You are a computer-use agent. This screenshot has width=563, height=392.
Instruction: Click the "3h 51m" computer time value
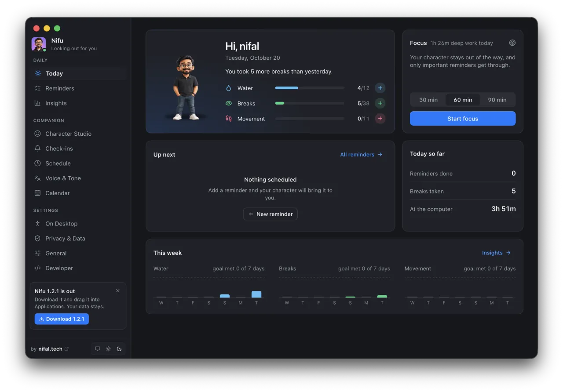(504, 209)
